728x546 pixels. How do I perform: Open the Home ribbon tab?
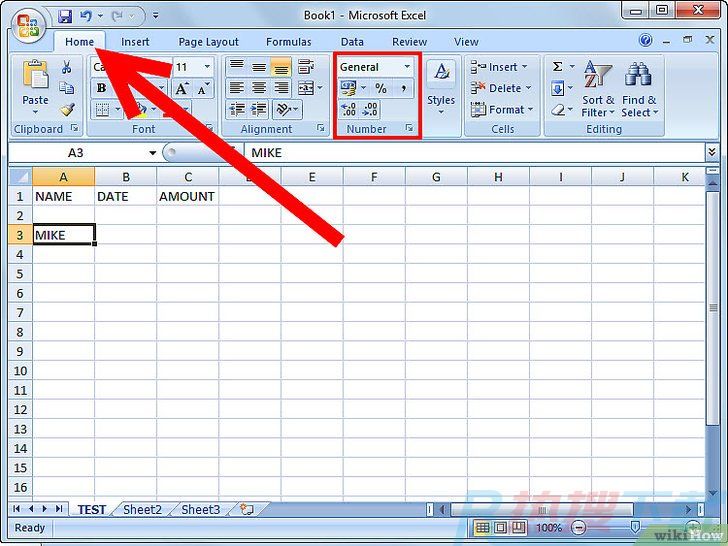(79, 42)
